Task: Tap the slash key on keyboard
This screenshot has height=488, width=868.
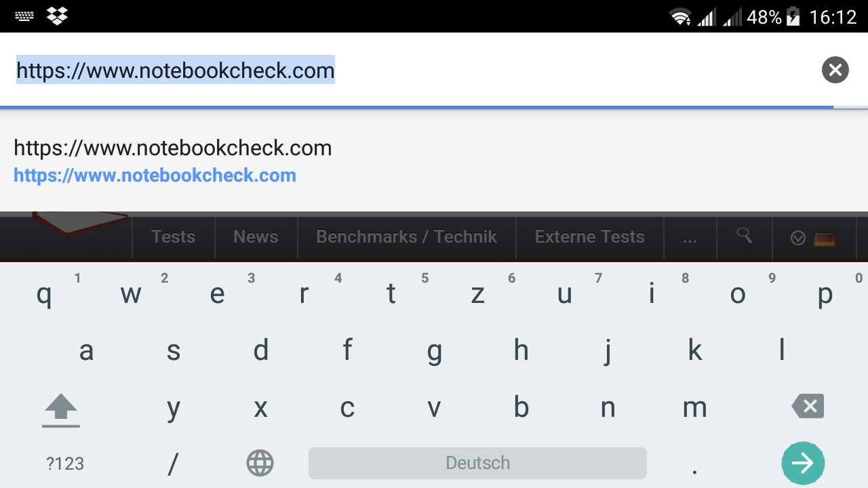Action: pyautogui.click(x=173, y=464)
